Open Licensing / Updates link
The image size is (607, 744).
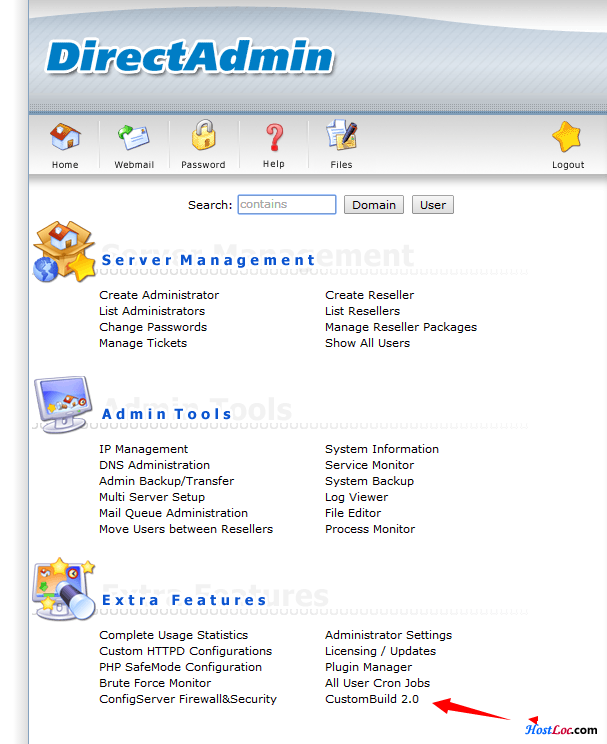click(x=380, y=651)
